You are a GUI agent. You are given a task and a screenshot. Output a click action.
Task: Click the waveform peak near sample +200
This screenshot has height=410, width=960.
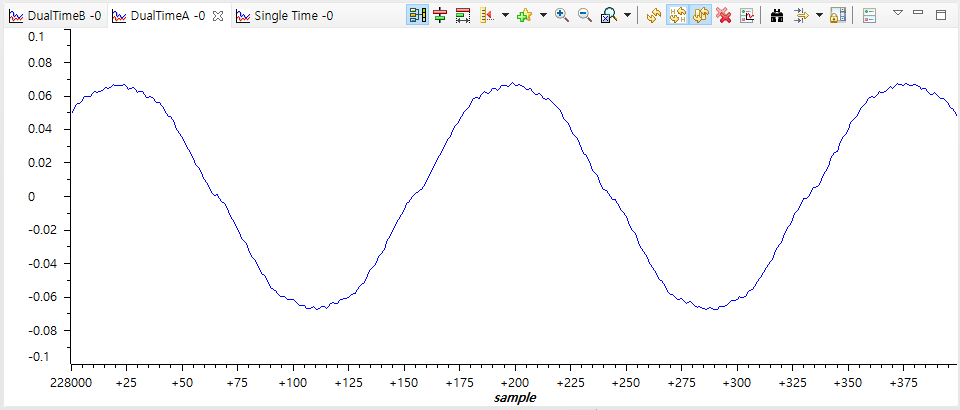tap(513, 84)
